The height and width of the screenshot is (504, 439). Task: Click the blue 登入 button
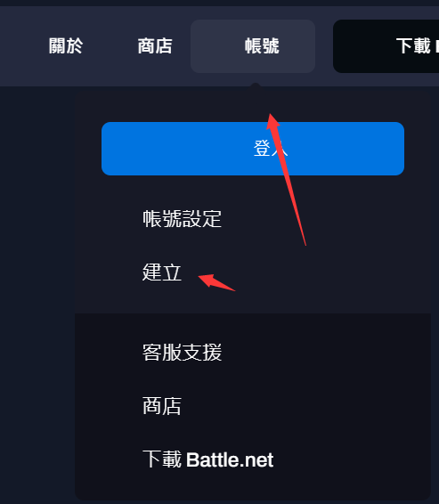253,149
